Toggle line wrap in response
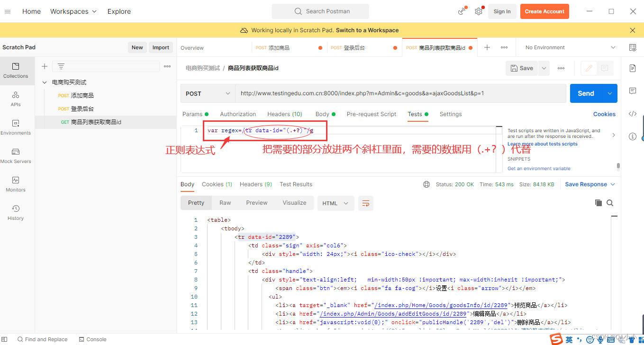This screenshot has height=345, width=644. click(366, 203)
